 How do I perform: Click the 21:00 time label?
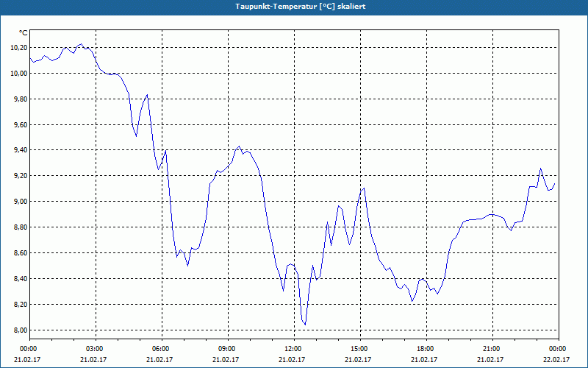[x=492, y=349]
